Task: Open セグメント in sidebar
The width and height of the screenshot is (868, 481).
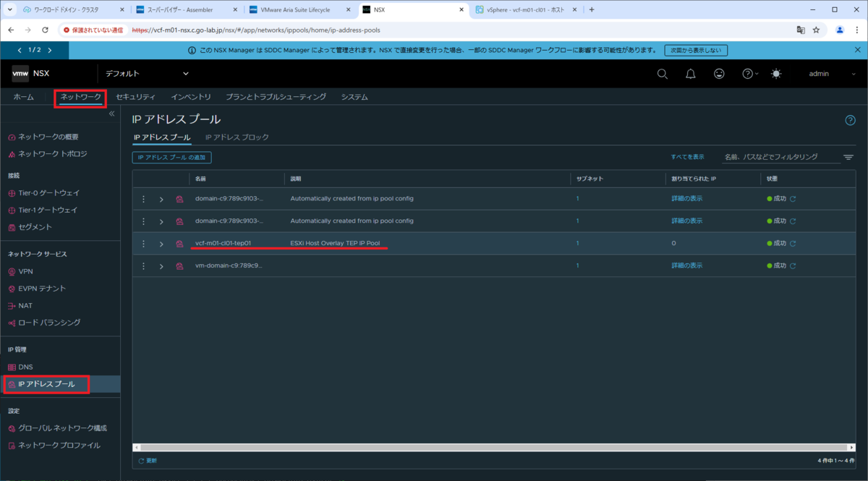Action: pyautogui.click(x=35, y=227)
